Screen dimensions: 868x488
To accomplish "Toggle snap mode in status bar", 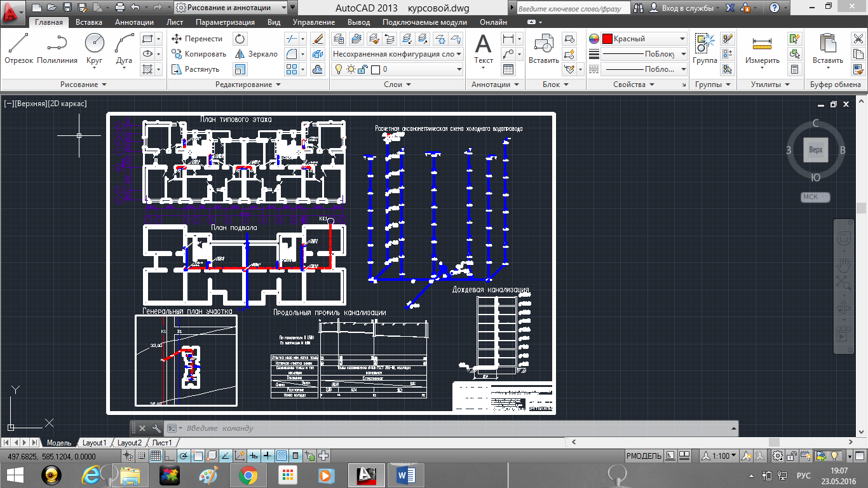I will [x=142, y=456].
